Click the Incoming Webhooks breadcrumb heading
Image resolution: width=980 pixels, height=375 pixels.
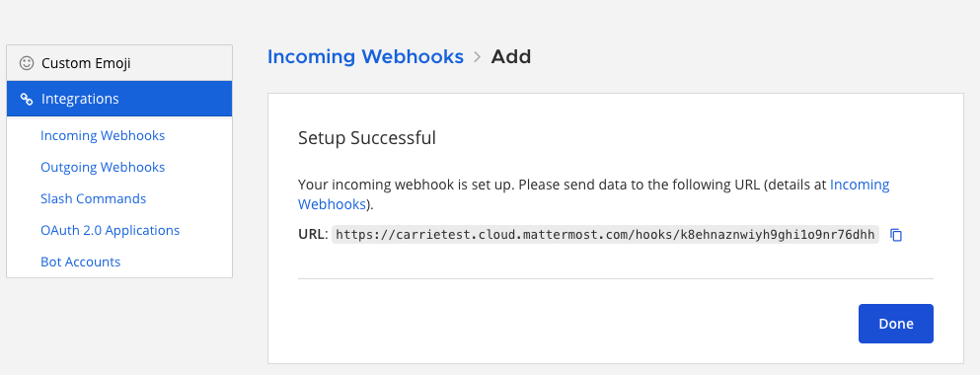pyautogui.click(x=365, y=57)
